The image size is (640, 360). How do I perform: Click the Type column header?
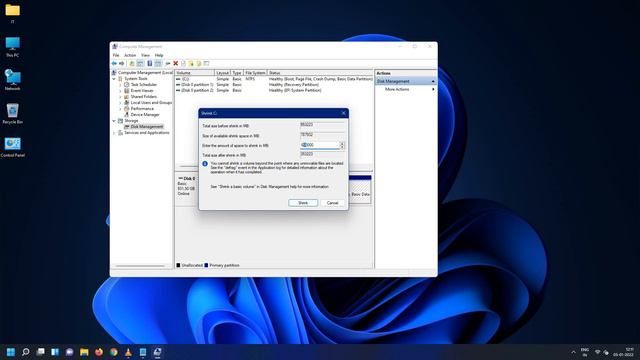[237, 73]
